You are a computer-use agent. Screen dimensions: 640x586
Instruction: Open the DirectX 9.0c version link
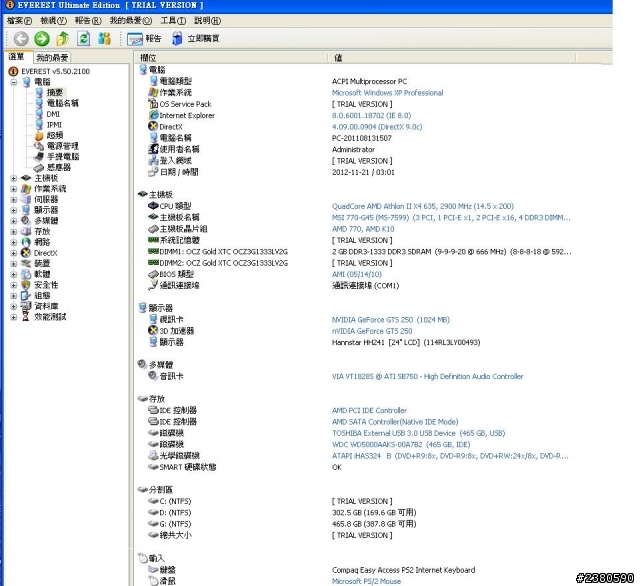[x=377, y=127]
